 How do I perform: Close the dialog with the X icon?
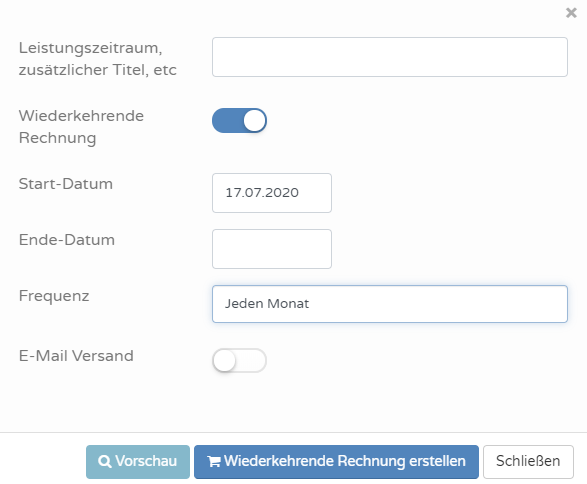[x=571, y=13]
